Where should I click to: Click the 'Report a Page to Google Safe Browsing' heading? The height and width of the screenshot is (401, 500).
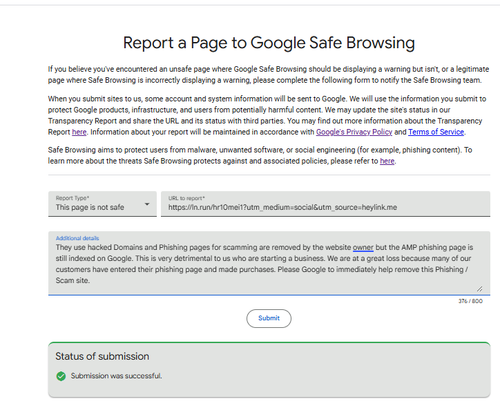click(269, 43)
